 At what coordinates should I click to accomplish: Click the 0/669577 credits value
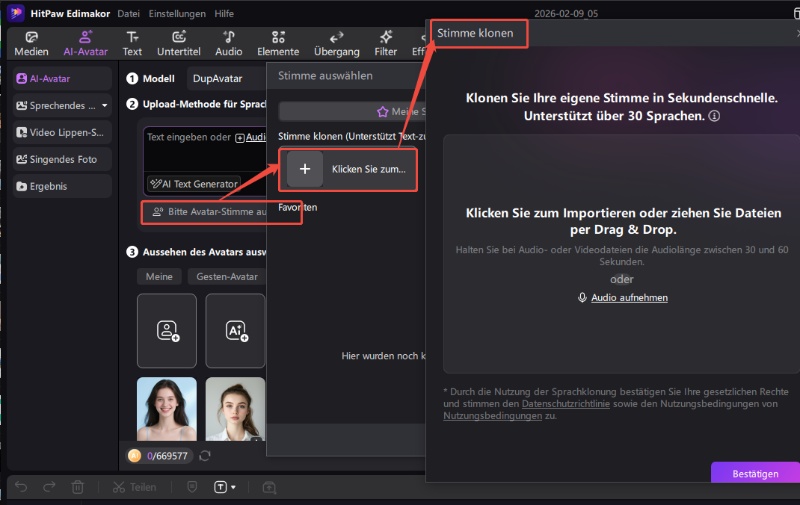click(x=167, y=456)
